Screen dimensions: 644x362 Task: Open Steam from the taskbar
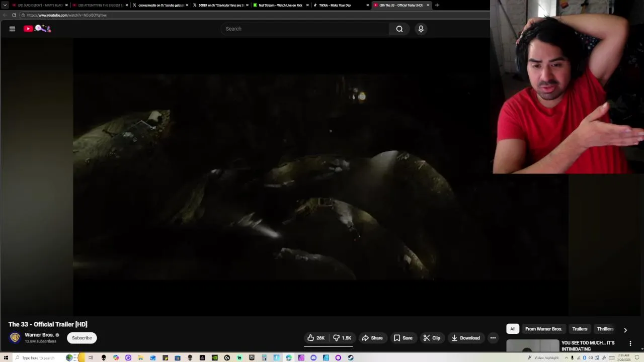coord(350,357)
